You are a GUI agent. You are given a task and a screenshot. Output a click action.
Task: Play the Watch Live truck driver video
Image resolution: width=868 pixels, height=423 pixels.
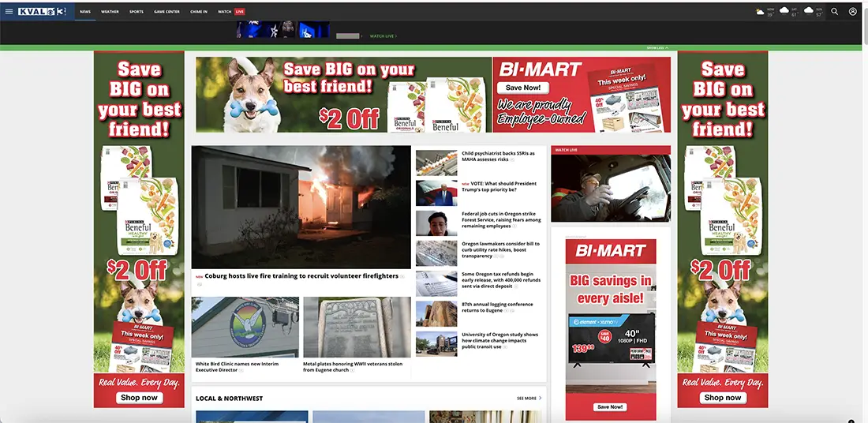(x=611, y=189)
